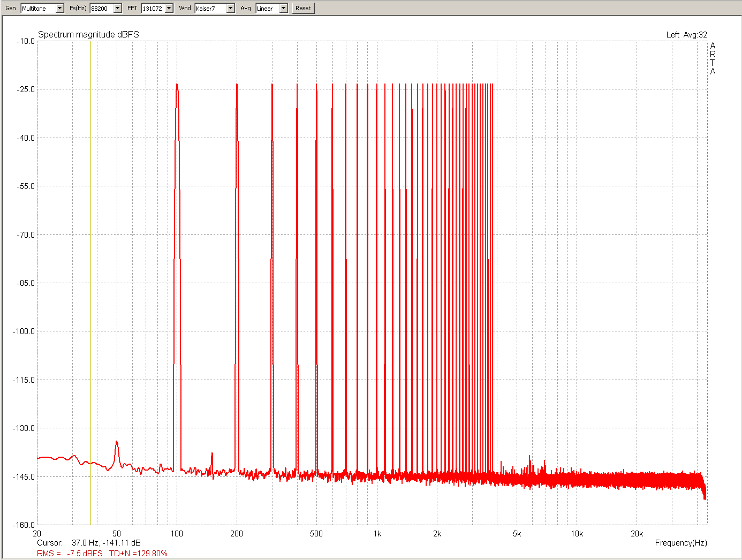Open the FFT size dropdown
The width and height of the screenshot is (742, 560).
point(157,8)
